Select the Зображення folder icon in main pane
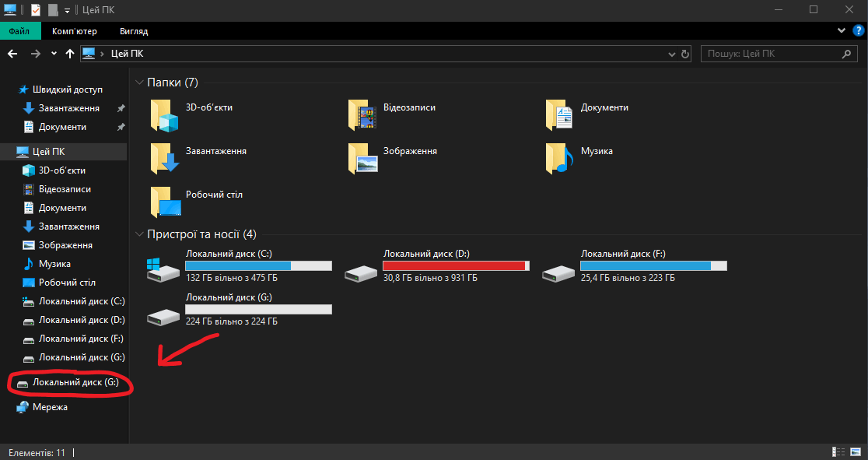The image size is (868, 460). [362, 159]
